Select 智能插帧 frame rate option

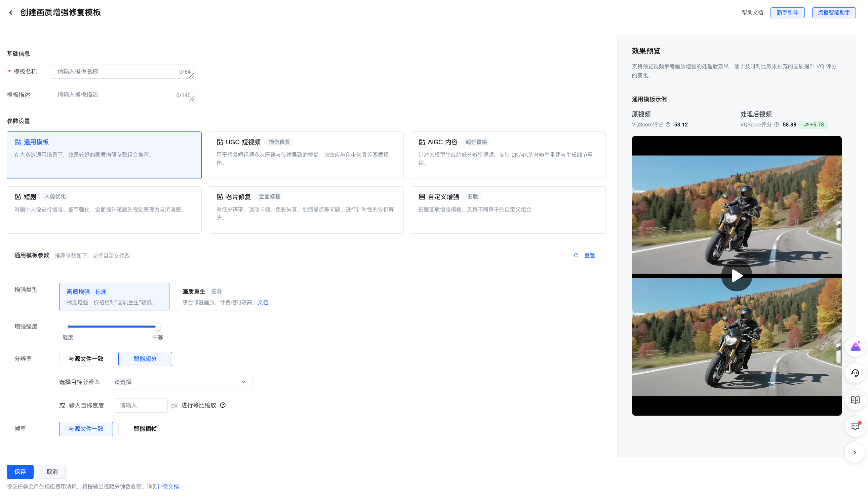point(145,429)
